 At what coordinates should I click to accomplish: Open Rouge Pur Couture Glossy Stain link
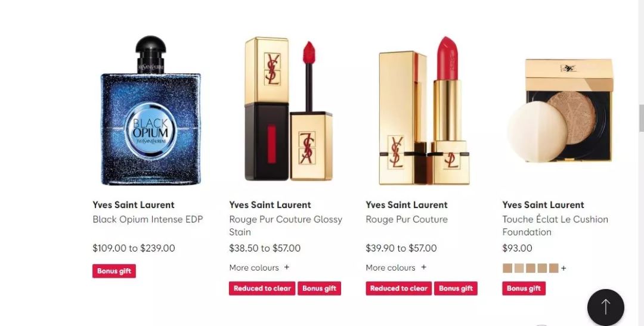pos(286,225)
